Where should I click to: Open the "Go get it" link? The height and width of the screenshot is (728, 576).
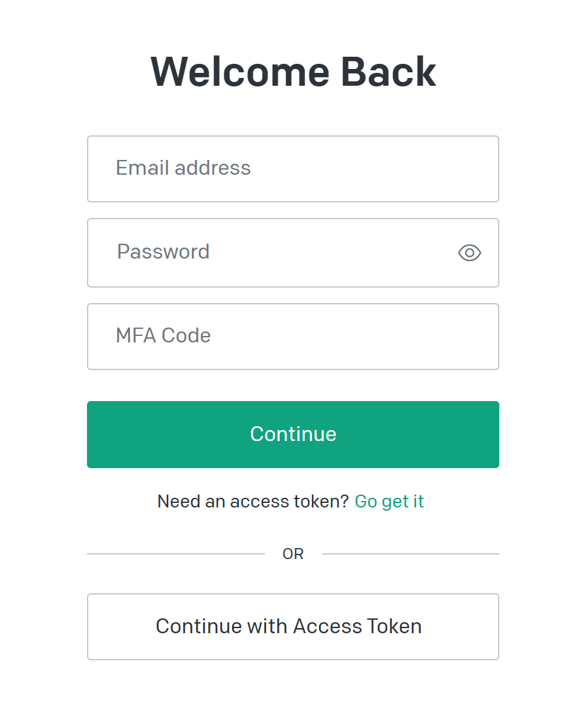pos(389,502)
